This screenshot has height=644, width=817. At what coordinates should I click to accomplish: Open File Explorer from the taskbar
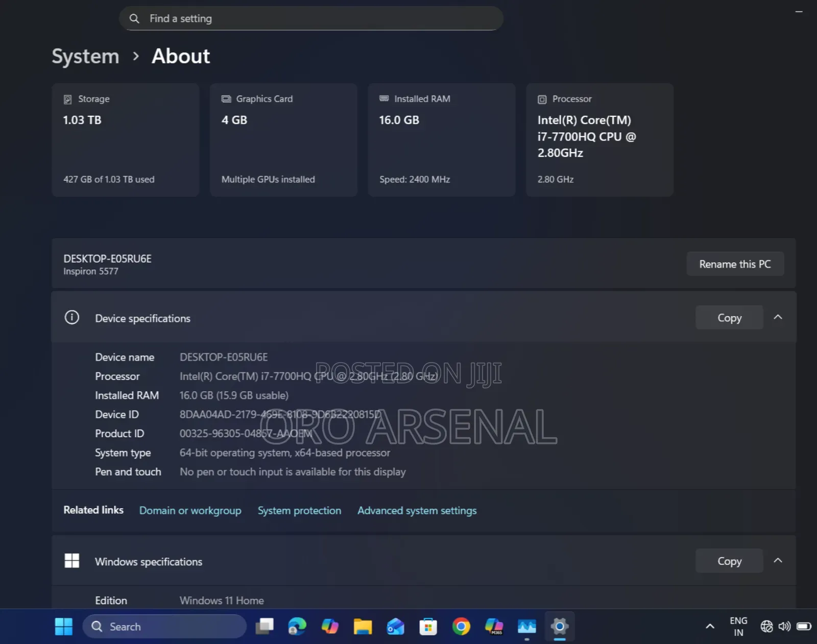pyautogui.click(x=363, y=627)
